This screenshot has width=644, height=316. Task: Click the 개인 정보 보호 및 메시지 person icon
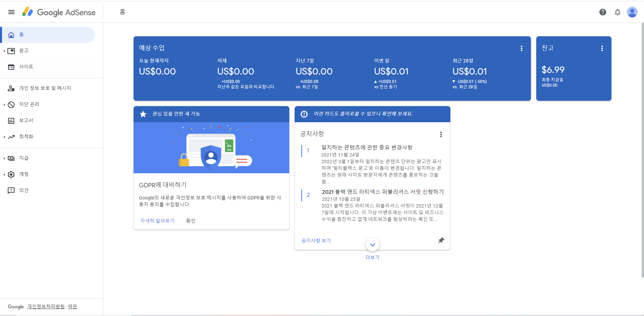[11, 88]
